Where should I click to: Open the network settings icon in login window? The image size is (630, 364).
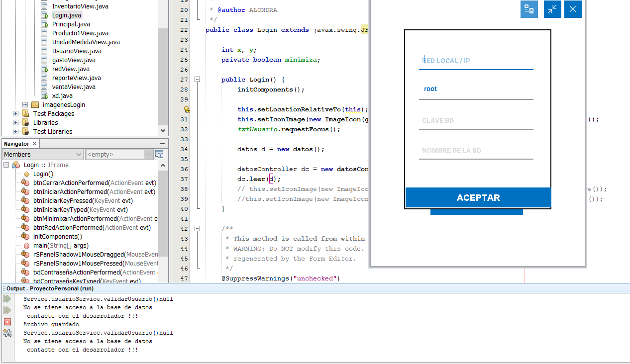[529, 9]
